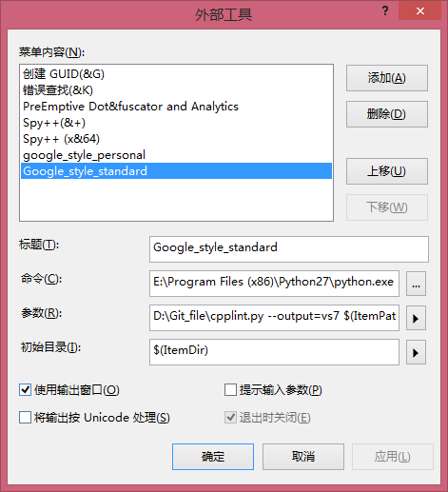
Task: Enable the 提示输入参数 checkbox
Action: (x=230, y=389)
